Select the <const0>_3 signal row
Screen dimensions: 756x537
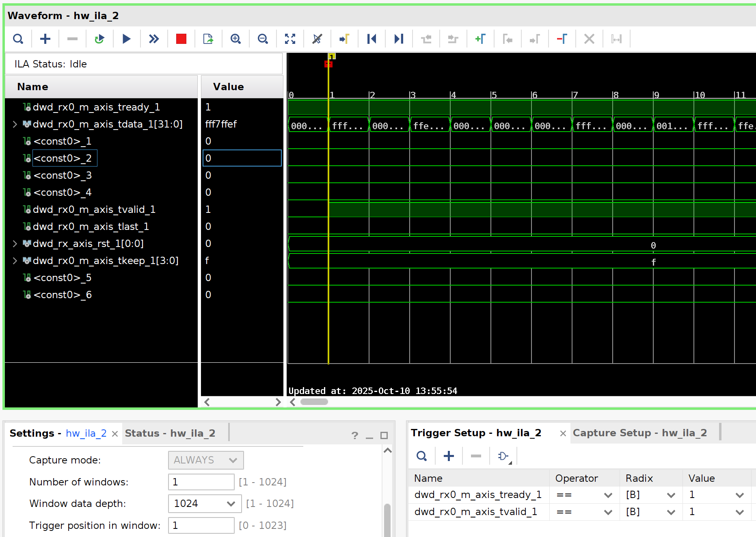click(63, 175)
